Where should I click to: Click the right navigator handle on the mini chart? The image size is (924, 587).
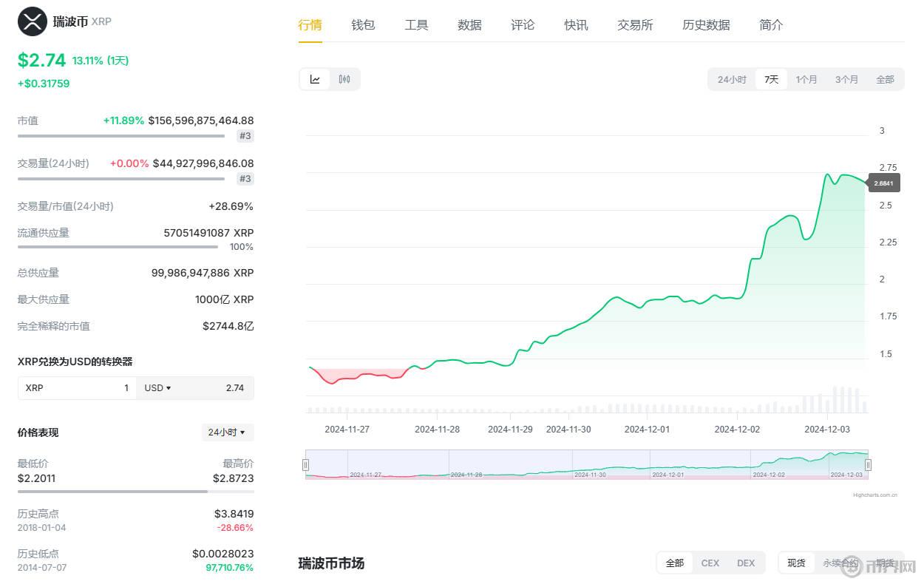[868, 464]
